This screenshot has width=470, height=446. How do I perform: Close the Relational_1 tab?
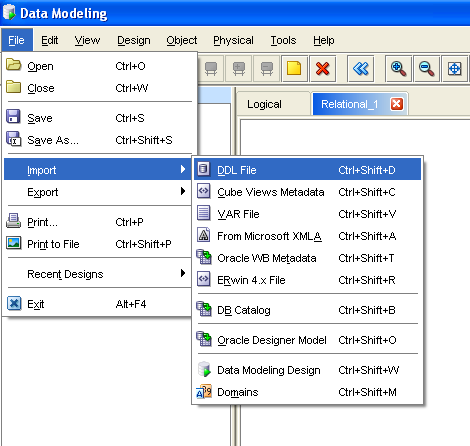[397, 104]
